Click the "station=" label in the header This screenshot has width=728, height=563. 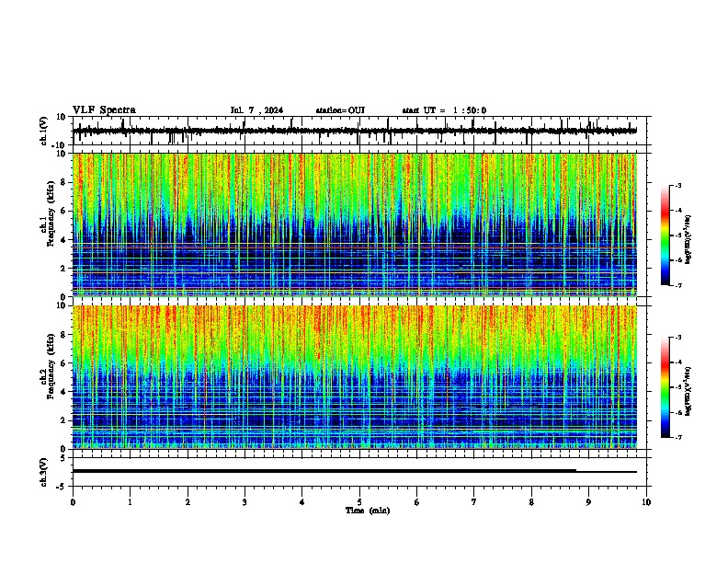point(332,110)
